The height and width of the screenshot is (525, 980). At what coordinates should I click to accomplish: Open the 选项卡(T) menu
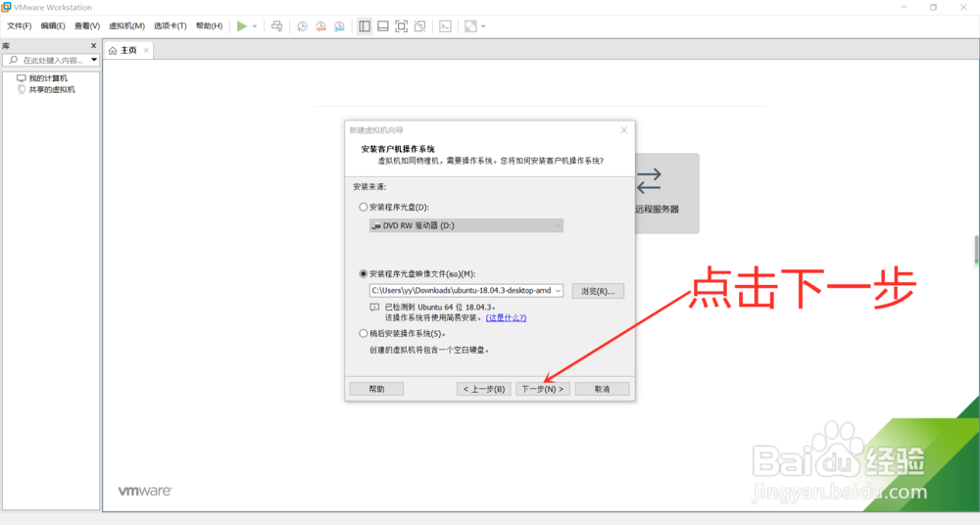point(170,25)
